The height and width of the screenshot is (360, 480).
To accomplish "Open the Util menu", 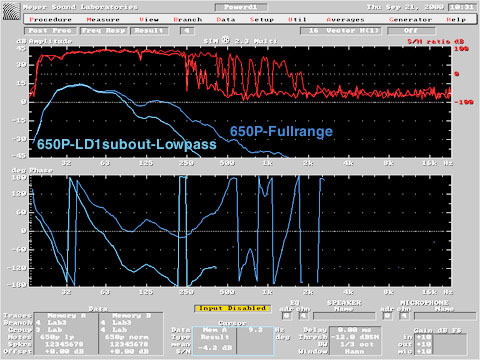I will click(x=297, y=20).
